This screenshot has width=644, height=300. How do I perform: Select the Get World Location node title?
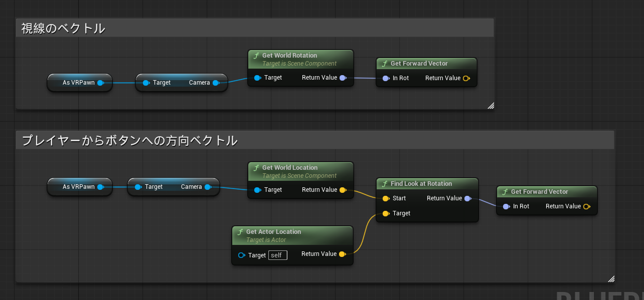(x=290, y=168)
